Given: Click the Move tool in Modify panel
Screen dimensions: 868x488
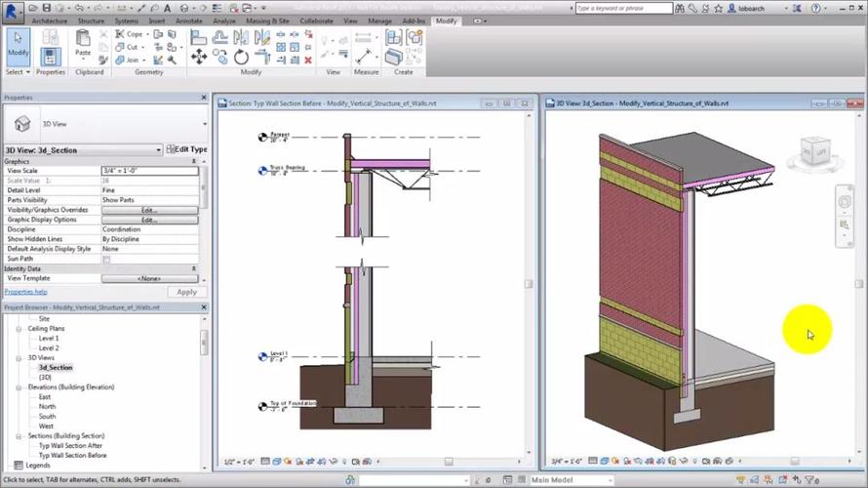Looking at the screenshot, I should pos(199,57).
